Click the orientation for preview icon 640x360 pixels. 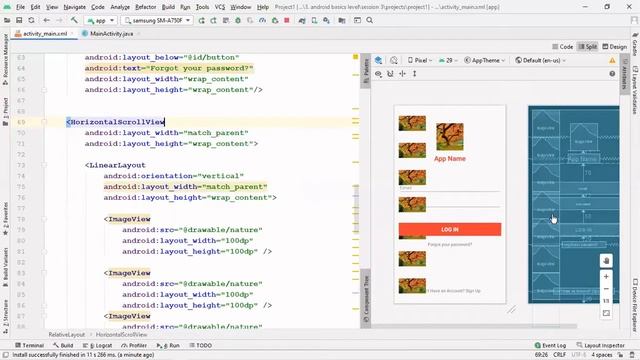point(393,60)
